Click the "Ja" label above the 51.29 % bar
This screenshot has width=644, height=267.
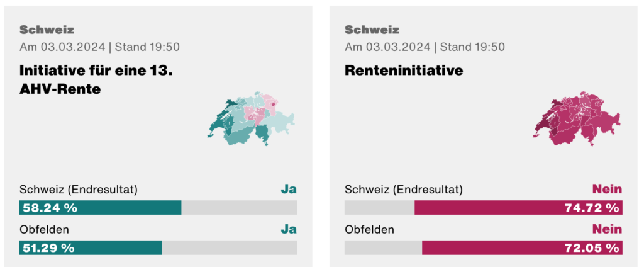[x=288, y=229]
